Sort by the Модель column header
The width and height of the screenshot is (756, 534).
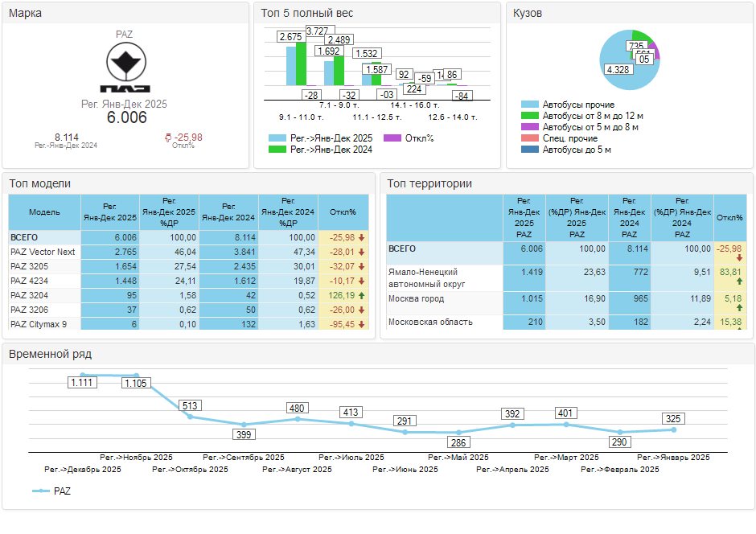[x=44, y=212]
